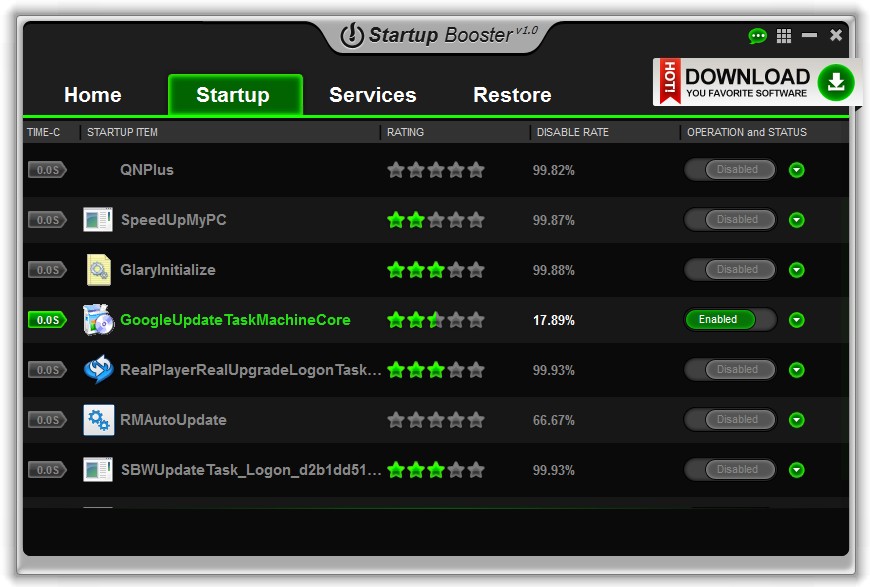This screenshot has height=587, width=870.
Task: Sort by the TIME-C column header
Action: pos(43,132)
